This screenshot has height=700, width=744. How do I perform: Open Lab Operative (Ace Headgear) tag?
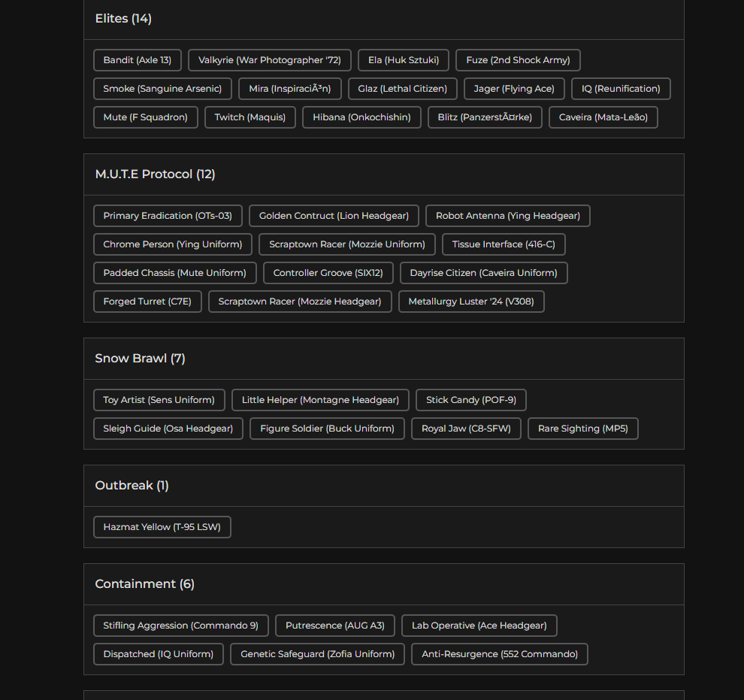coord(479,626)
